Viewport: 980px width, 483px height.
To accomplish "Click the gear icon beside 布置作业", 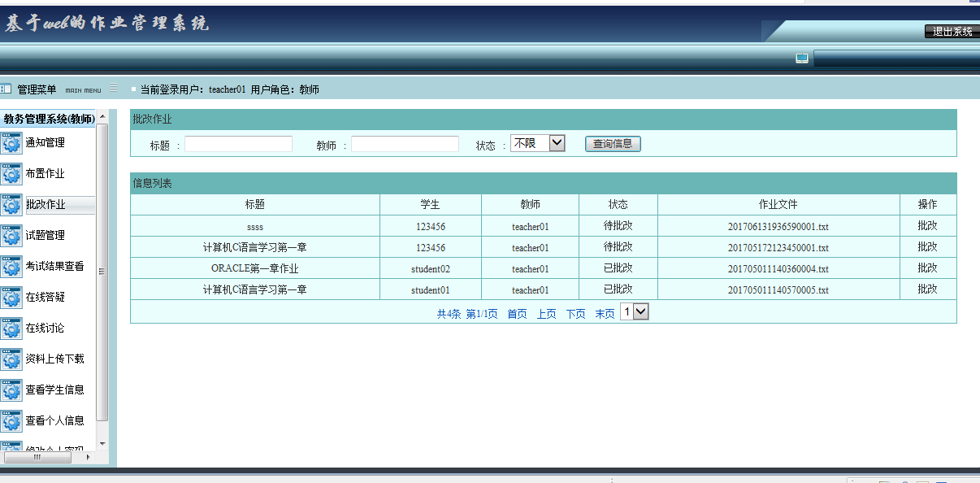I will [11, 174].
